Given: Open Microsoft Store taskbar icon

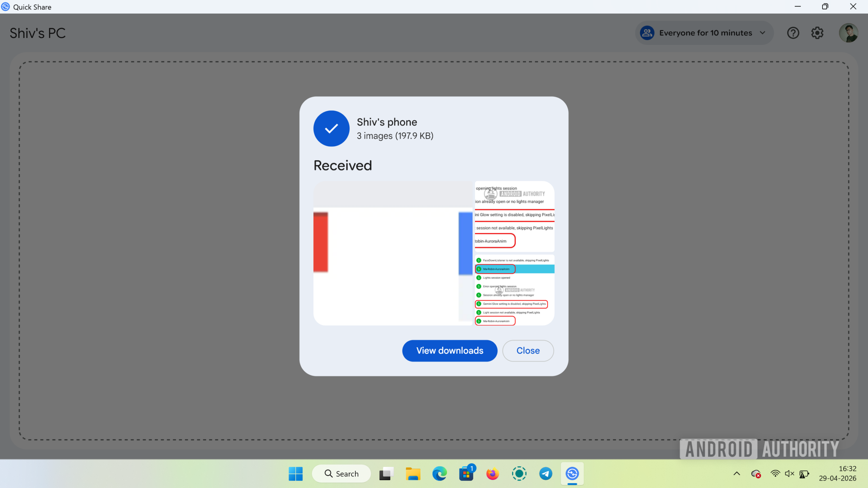Looking at the screenshot, I should tap(466, 473).
